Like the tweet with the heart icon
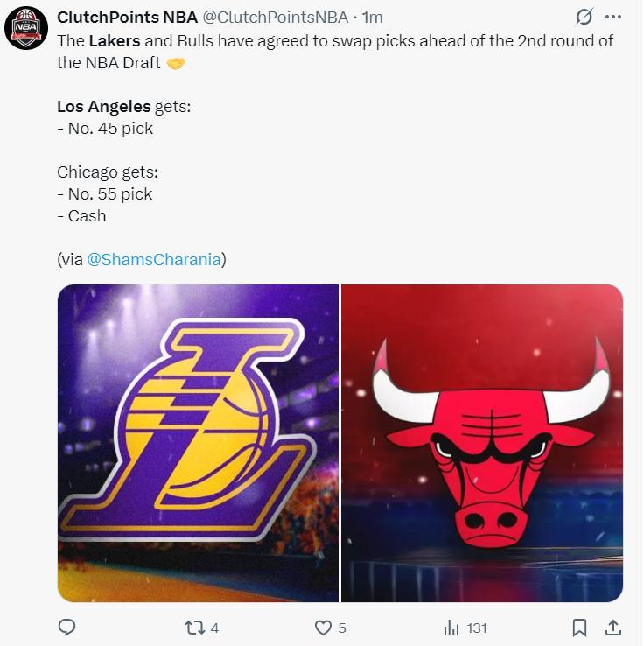 coord(323,628)
